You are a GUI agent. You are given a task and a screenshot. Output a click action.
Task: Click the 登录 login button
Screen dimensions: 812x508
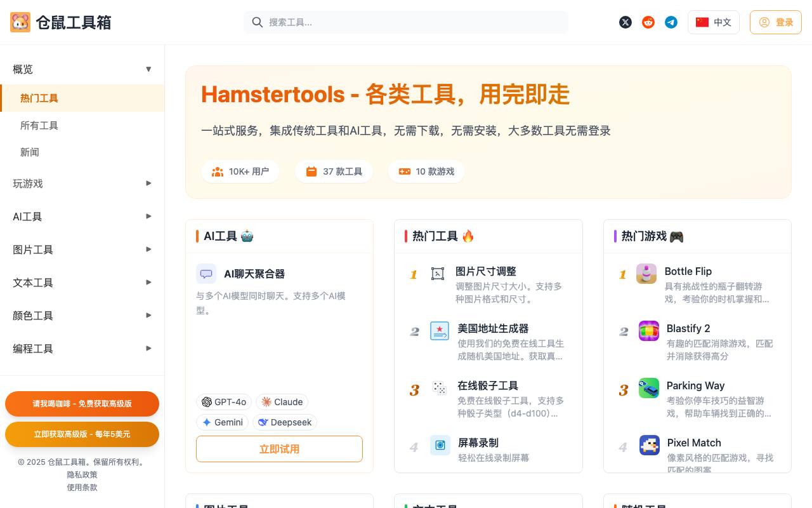point(776,22)
